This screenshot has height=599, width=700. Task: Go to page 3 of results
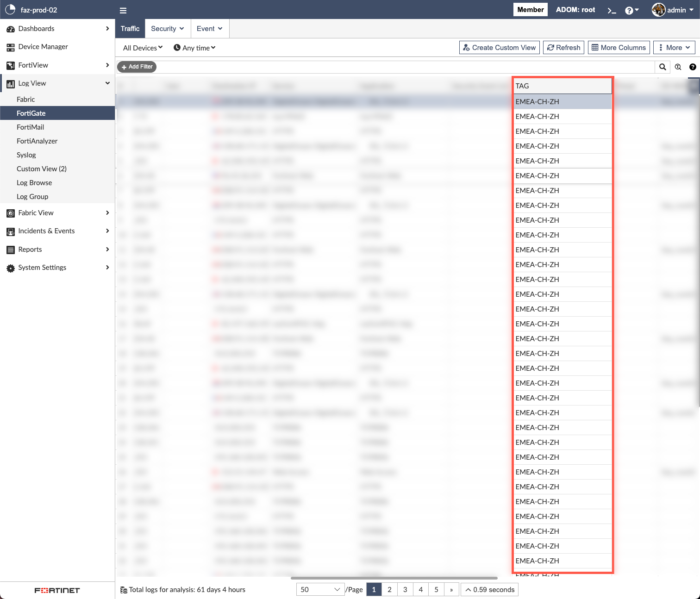pyautogui.click(x=405, y=589)
